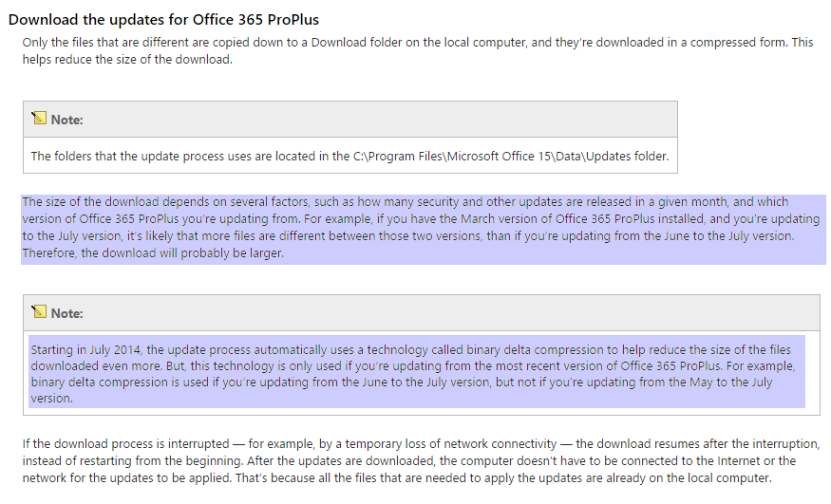Click the phrase "helps reduce the size of the download"
The width and height of the screenshot is (831, 504).
point(127,61)
